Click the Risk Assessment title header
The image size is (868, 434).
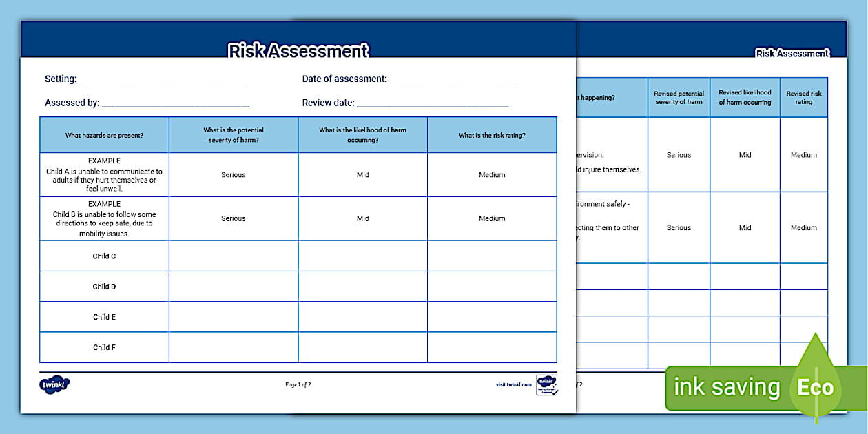[x=299, y=50]
